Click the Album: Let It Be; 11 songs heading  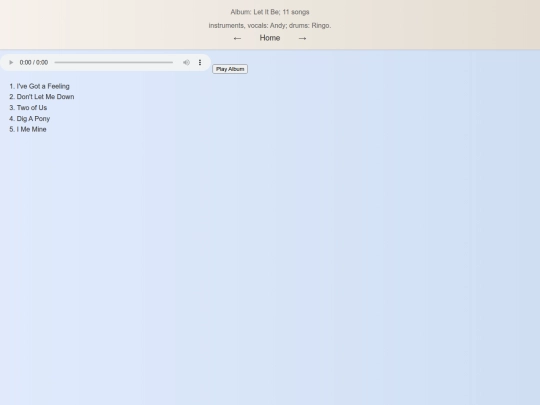pos(270,12)
